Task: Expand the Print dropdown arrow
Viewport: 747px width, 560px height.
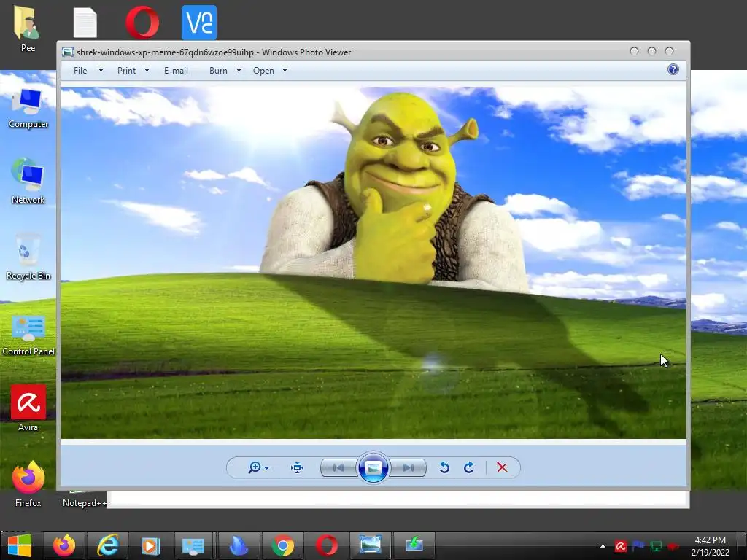Action: [147, 70]
